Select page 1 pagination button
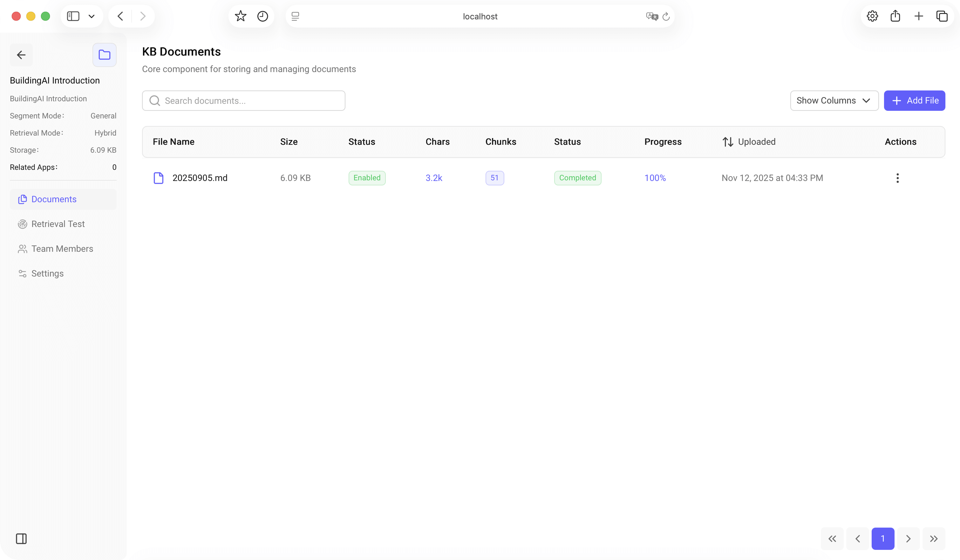The height and width of the screenshot is (560, 960). (883, 538)
